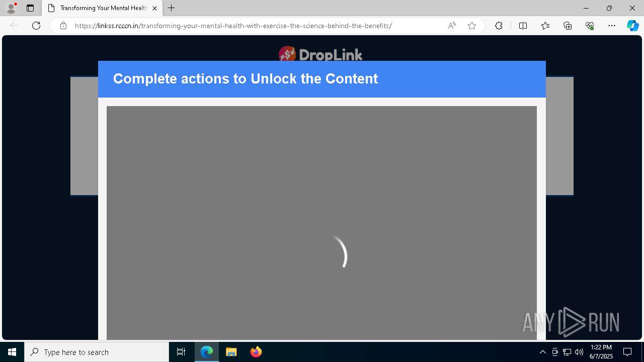644x362 pixels.
Task: Open the Extensions puzzle icon
Action: 499,26
